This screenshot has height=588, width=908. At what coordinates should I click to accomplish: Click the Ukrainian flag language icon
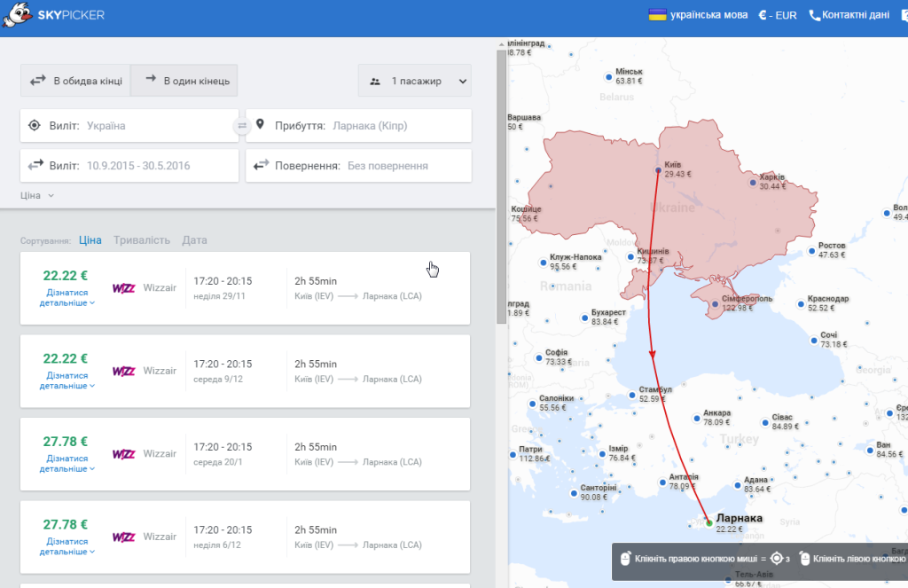(x=657, y=15)
